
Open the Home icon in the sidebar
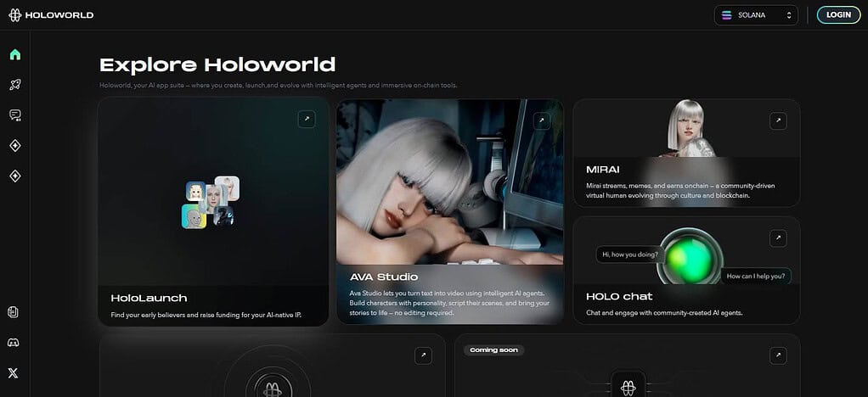15,54
